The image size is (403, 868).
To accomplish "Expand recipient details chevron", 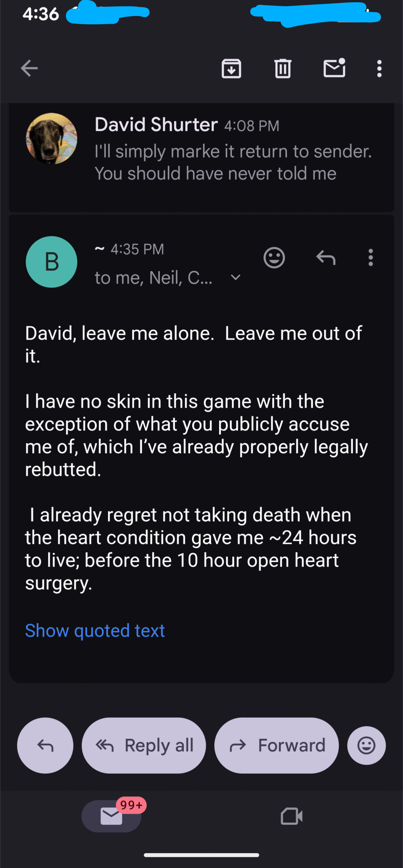I will [235, 278].
